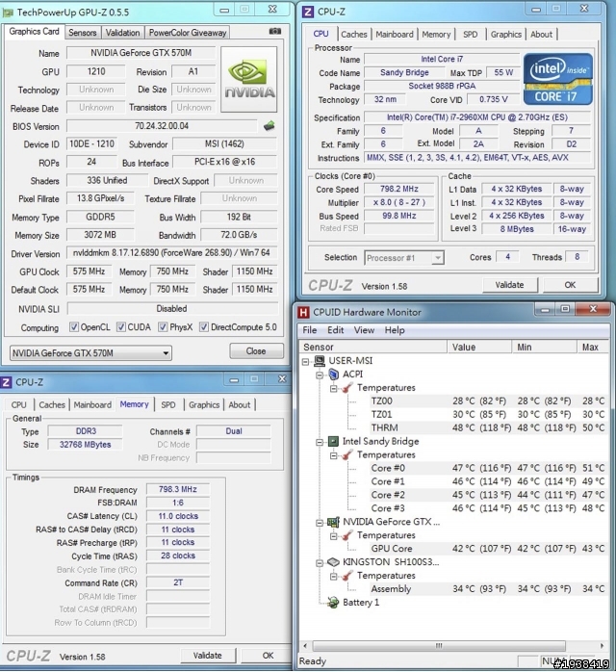
Task: Click Validate in memory CPU-Z window
Action: point(208,656)
